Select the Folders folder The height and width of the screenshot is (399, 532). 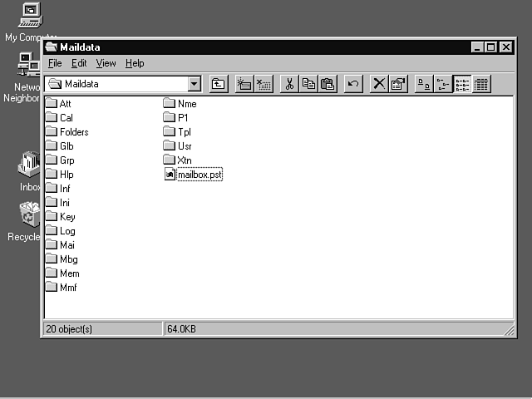coord(73,132)
